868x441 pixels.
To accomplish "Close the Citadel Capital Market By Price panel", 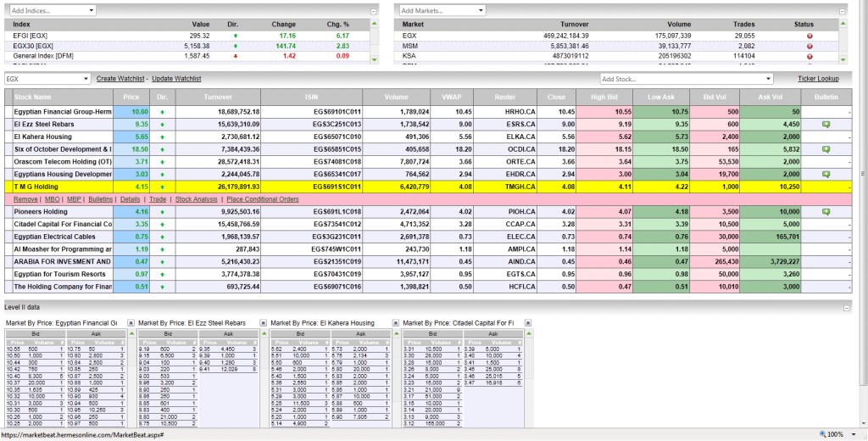I will click(x=528, y=322).
